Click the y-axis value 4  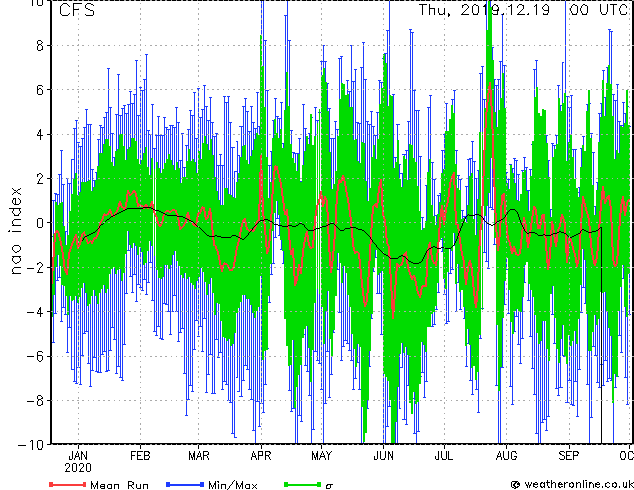coord(40,134)
